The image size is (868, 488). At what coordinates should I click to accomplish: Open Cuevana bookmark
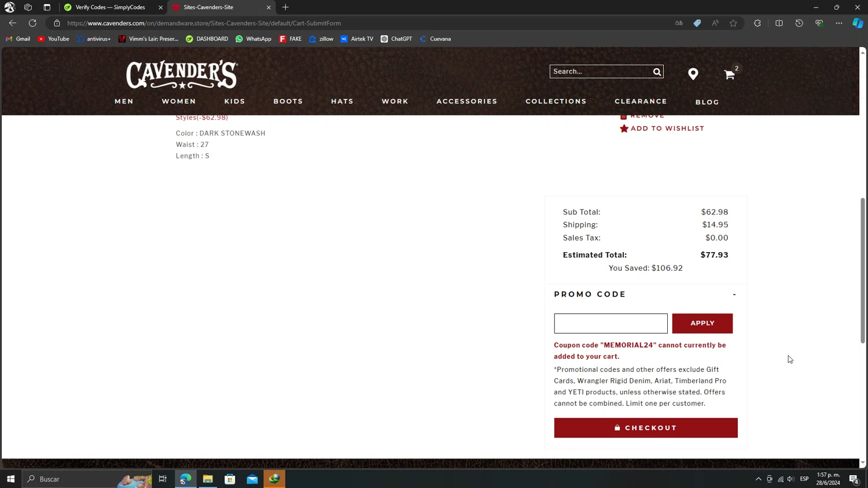coord(435,39)
